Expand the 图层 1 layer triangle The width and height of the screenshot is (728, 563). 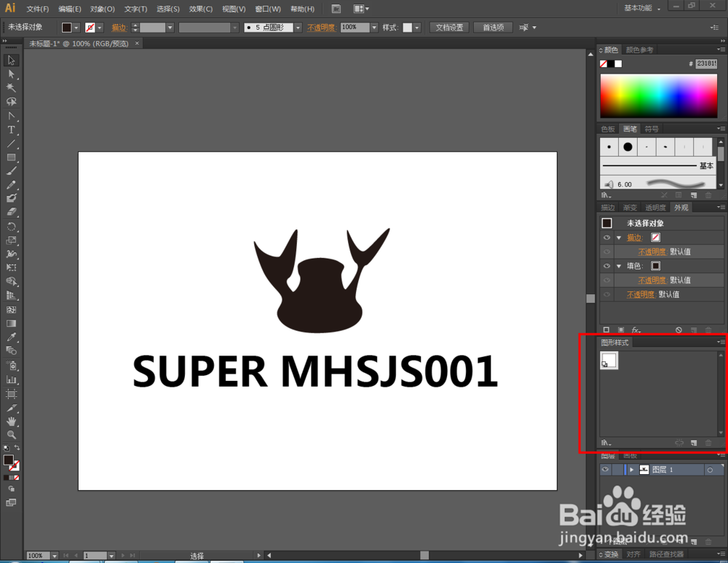pos(631,470)
